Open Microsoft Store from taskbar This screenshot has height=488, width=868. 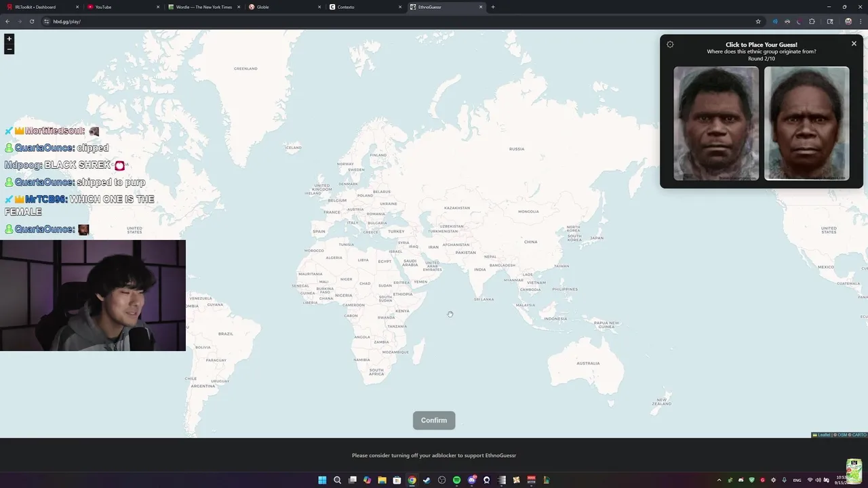pyautogui.click(x=397, y=480)
